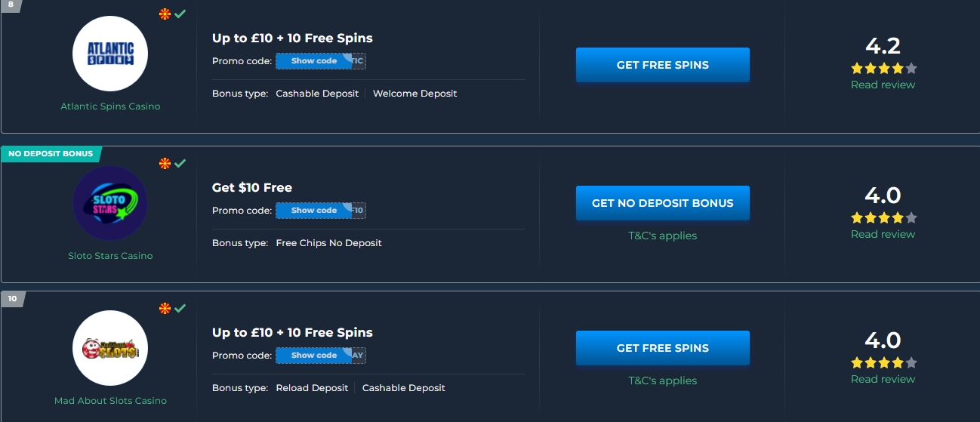Click the Sloto Stars casino logo

[x=110, y=203]
